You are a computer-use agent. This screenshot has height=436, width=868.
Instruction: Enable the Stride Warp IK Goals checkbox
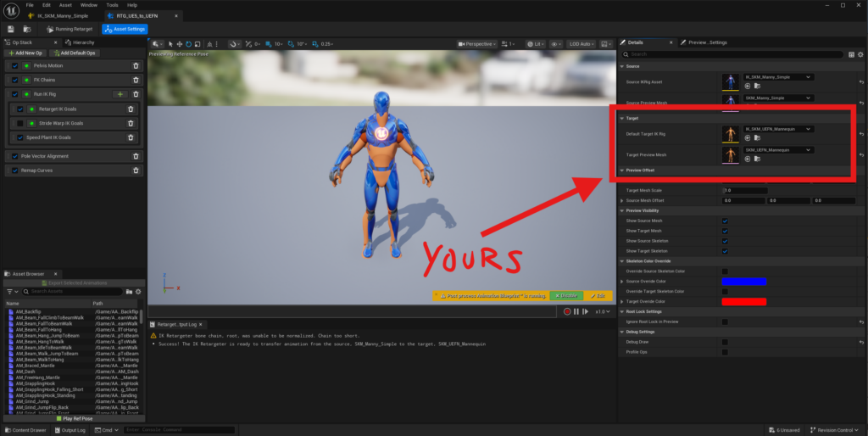pyautogui.click(x=20, y=123)
